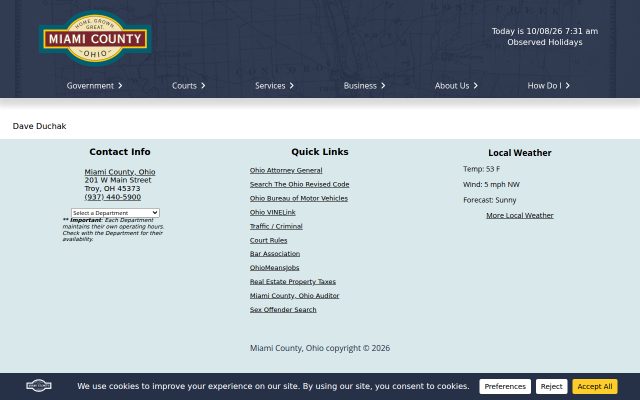Click the Contact Info heading
The width and height of the screenshot is (640, 400).
[120, 152]
